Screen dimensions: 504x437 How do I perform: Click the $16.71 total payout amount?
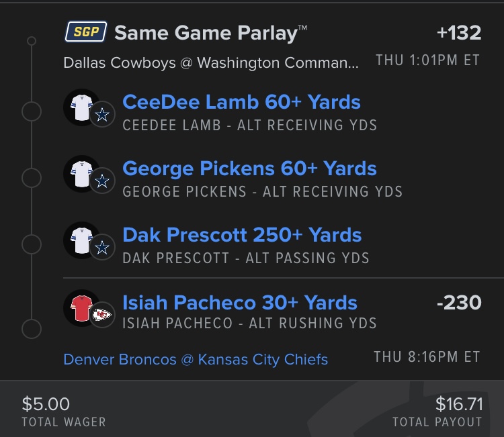[458, 403]
